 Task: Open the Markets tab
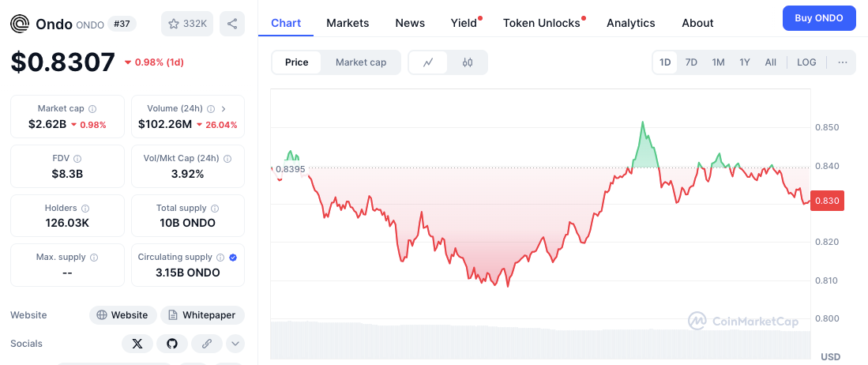pos(348,23)
